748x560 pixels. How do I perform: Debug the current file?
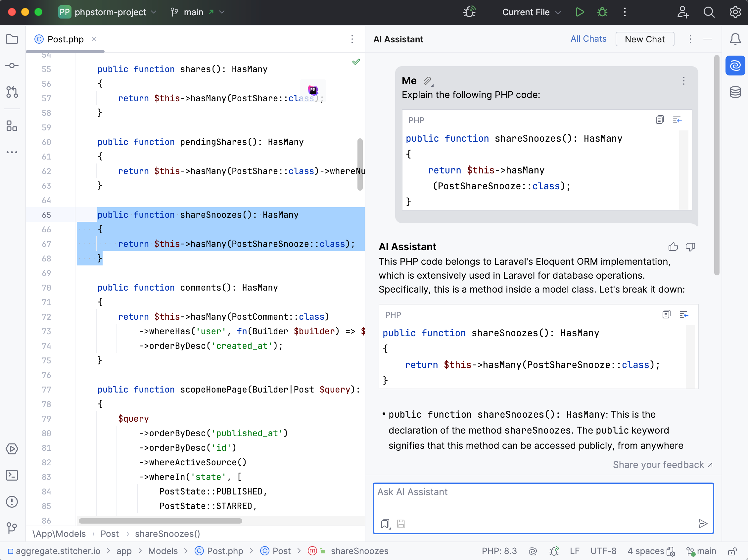pyautogui.click(x=602, y=12)
